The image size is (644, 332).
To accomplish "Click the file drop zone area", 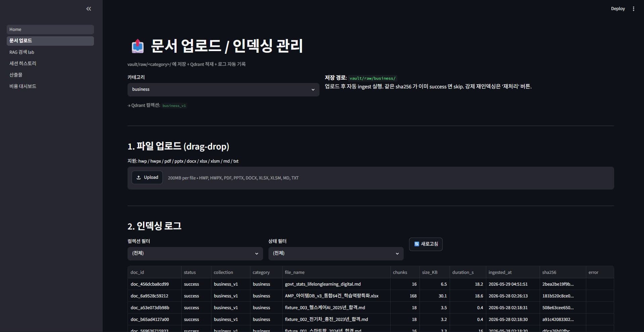I will coord(370,178).
